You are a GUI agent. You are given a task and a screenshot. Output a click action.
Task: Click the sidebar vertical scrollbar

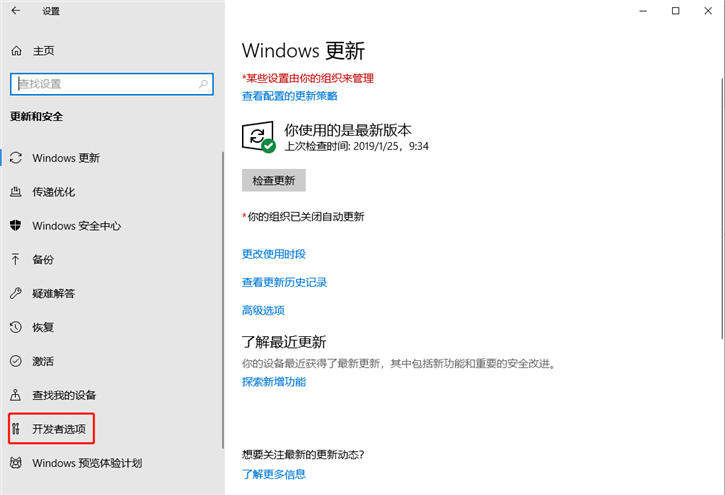click(223, 300)
